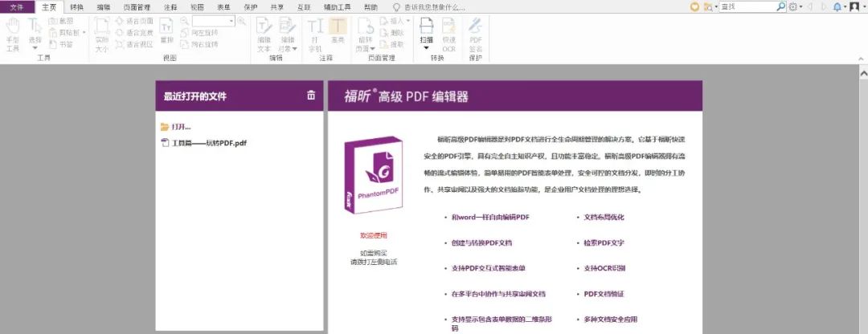Switch to the Home (主页) tab

tap(49, 7)
